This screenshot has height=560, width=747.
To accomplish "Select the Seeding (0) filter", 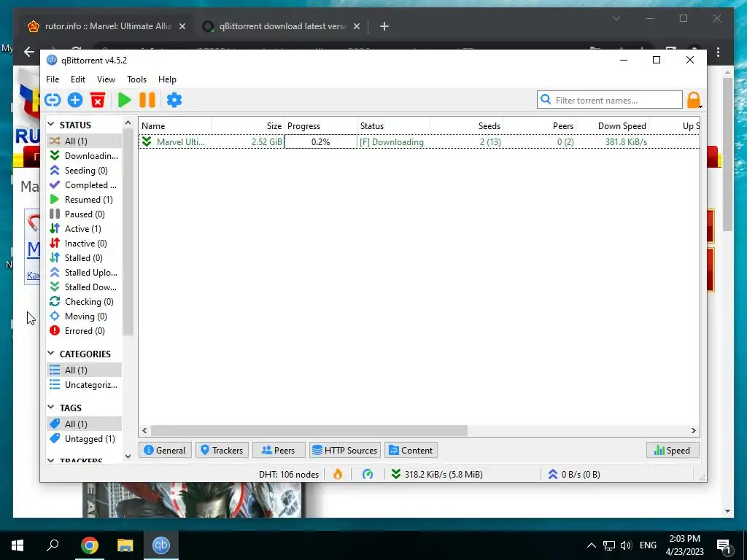I will (84, 171).
